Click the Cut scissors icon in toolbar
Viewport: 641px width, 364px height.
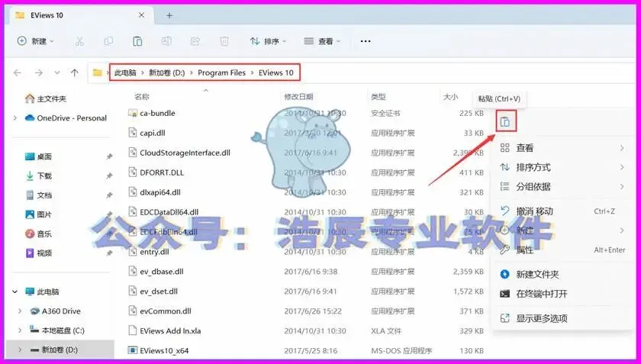79,41
